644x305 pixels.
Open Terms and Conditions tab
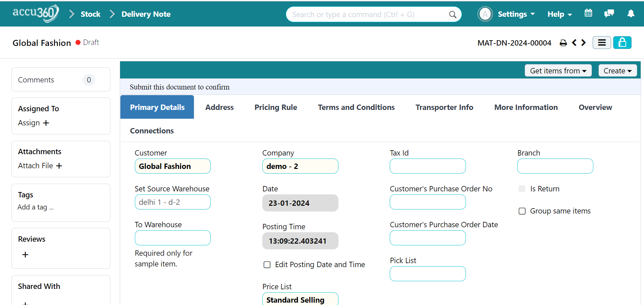coord(356,107)
